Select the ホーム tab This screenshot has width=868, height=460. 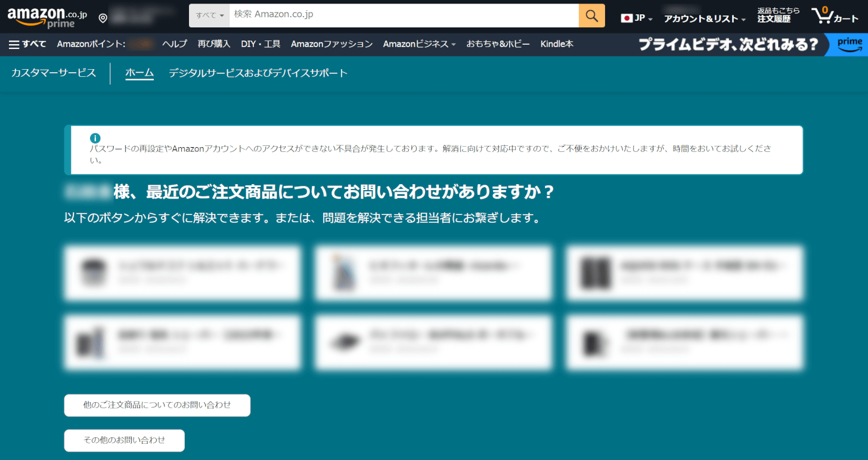coord(139,73)
